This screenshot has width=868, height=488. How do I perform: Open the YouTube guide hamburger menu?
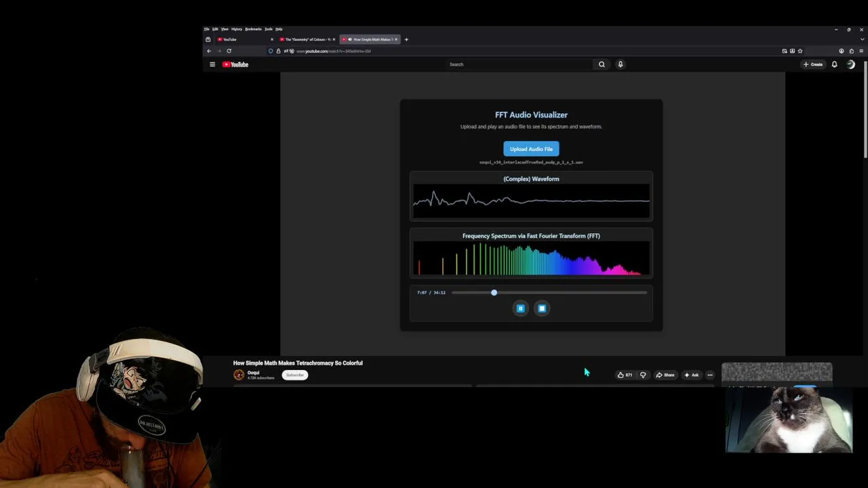(212, 64)
